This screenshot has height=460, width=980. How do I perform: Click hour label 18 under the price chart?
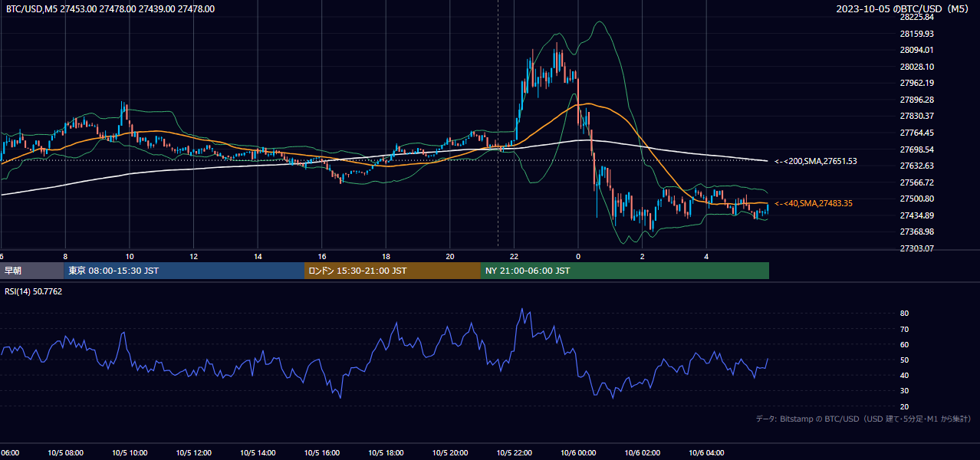click(x=386, y=257)
